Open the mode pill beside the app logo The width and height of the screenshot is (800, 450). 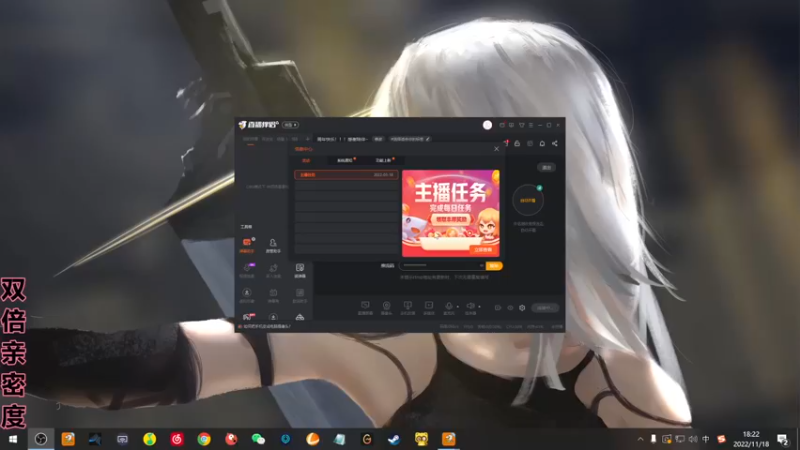(290, 125)
